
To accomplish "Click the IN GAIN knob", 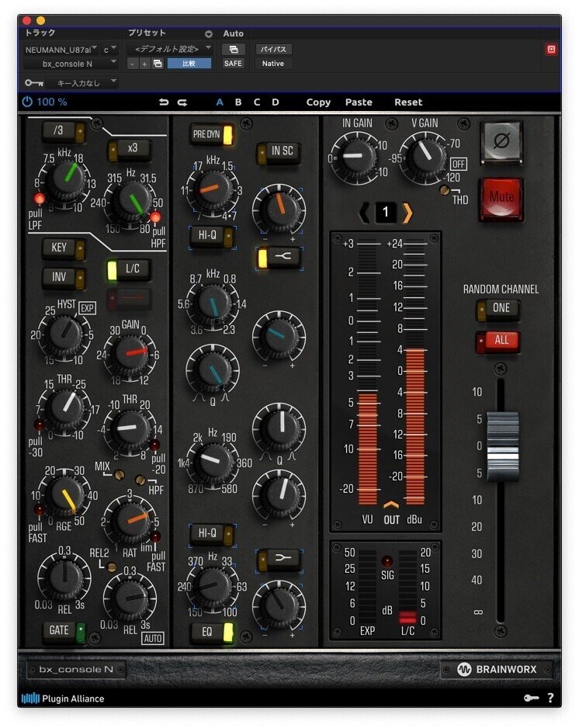I will pyautogui.click(x=358, y=157).
